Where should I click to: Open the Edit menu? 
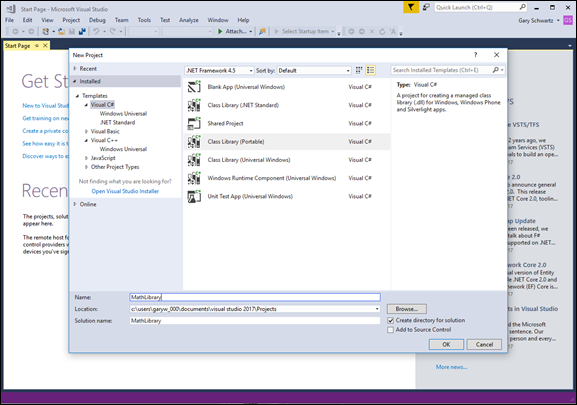[28, 20]
